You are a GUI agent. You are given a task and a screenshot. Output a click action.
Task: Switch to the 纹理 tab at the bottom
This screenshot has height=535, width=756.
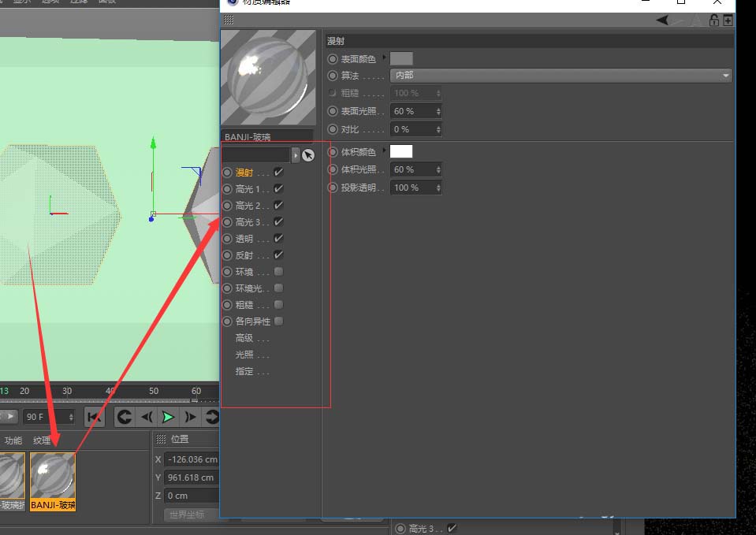point(43,440)
